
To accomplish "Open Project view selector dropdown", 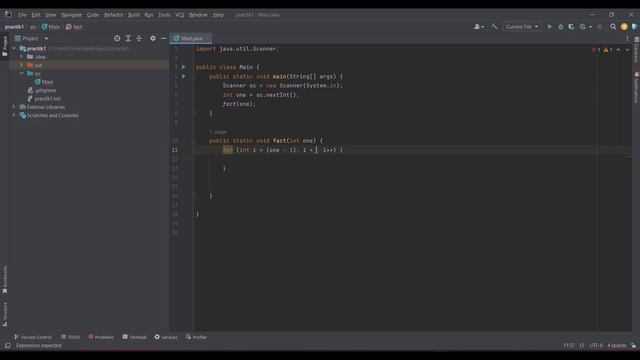I will point(31,38).
